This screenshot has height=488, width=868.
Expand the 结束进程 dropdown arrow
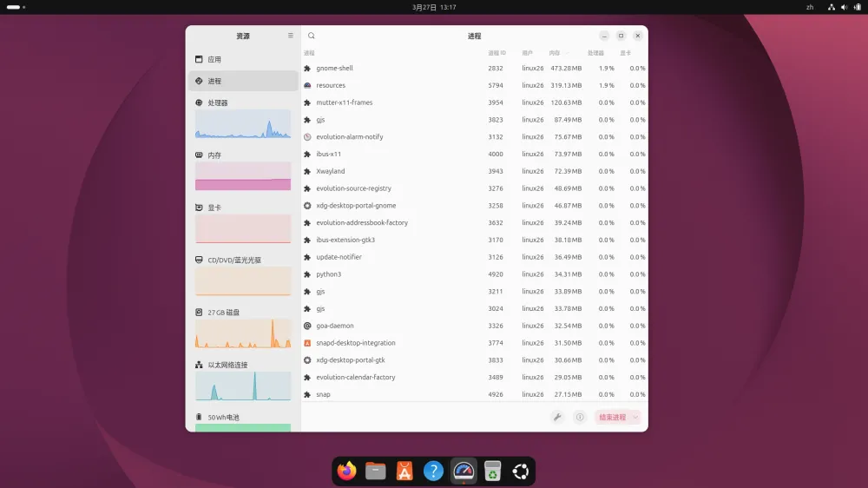click(x=635, y=417)
